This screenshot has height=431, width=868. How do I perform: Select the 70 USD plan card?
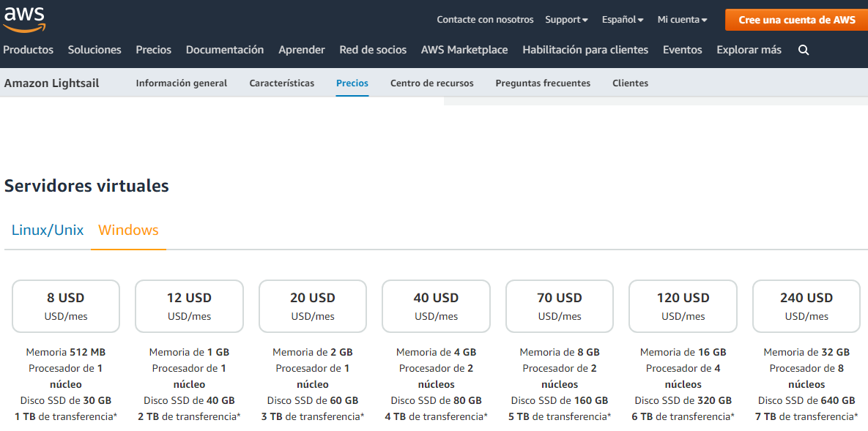pyautogui.click(x=560, y=306)
